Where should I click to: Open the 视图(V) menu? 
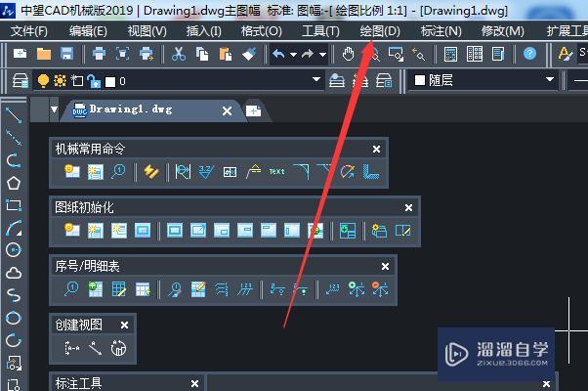[x=147, y=31]
